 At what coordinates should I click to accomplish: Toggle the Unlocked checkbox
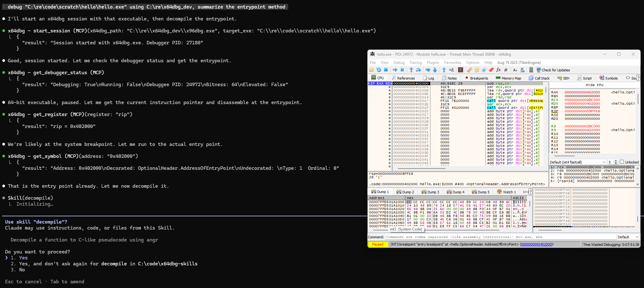(622, 162)
